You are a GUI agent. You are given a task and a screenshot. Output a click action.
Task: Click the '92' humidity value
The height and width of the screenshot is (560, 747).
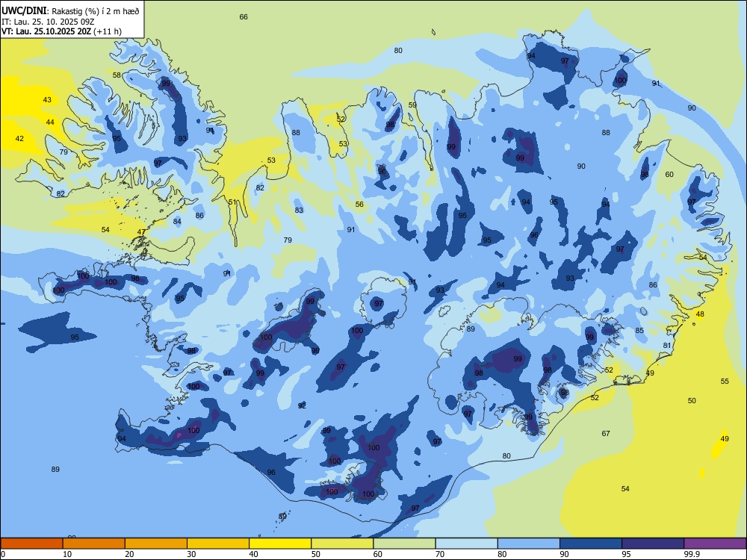(x=302, y=405)
